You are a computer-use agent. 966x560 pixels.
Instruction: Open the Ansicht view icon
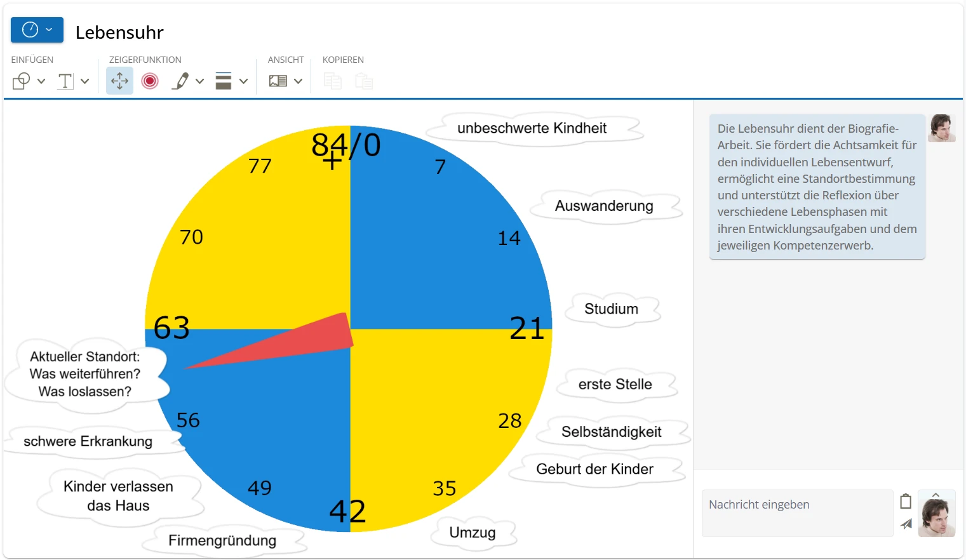pyautogui.click(x=277, y=81)
